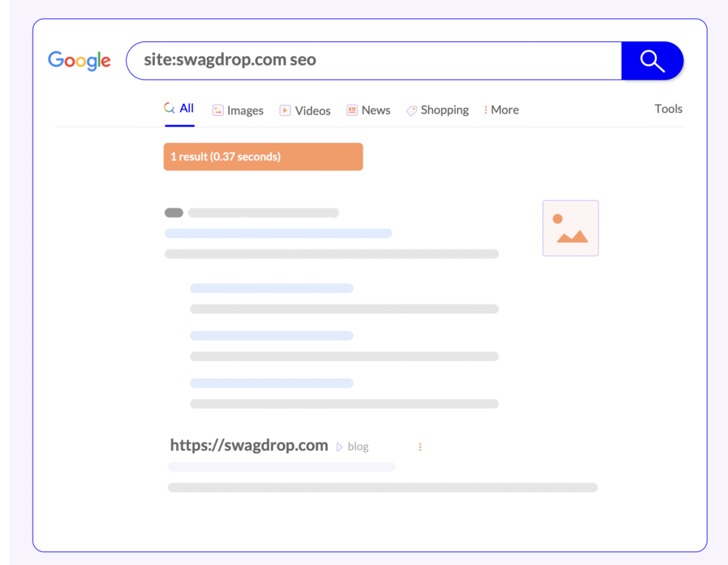Click the first result's blue title line
Viewport: 728px width, 565px height.
click(x=278, y=233)
